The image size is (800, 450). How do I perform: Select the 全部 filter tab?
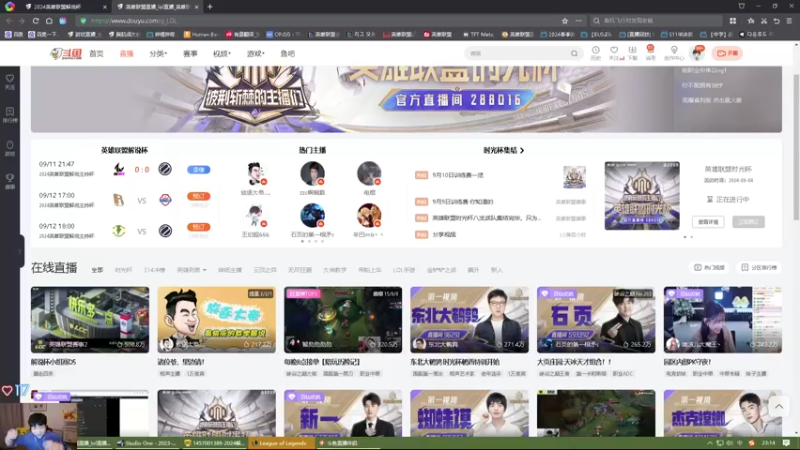pos(97,270)
